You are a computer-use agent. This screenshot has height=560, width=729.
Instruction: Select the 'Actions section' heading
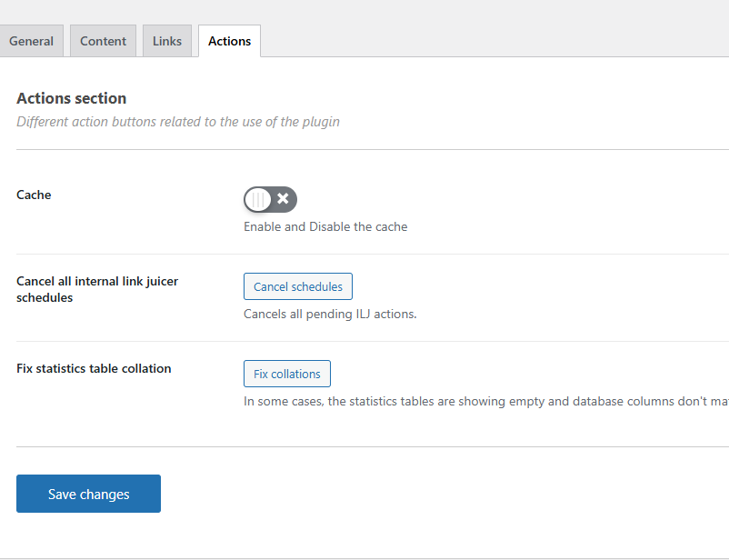point(72,98)
